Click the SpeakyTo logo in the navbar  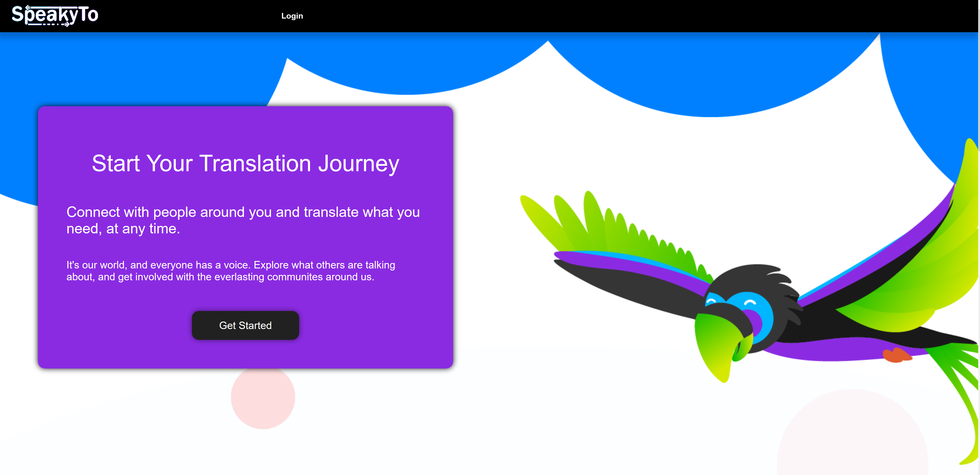[x=55, y=15]
